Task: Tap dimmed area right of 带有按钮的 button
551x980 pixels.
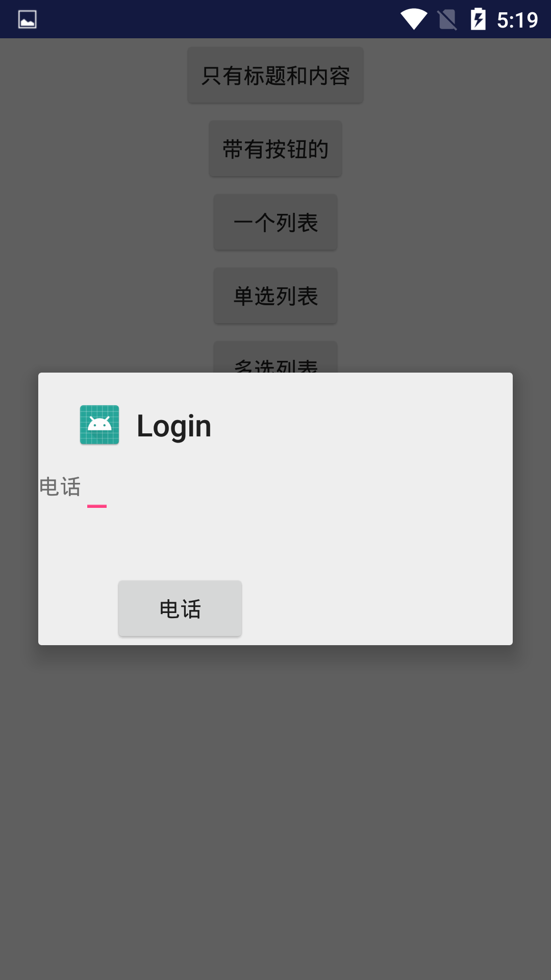Action: click(x=444, y=149)
